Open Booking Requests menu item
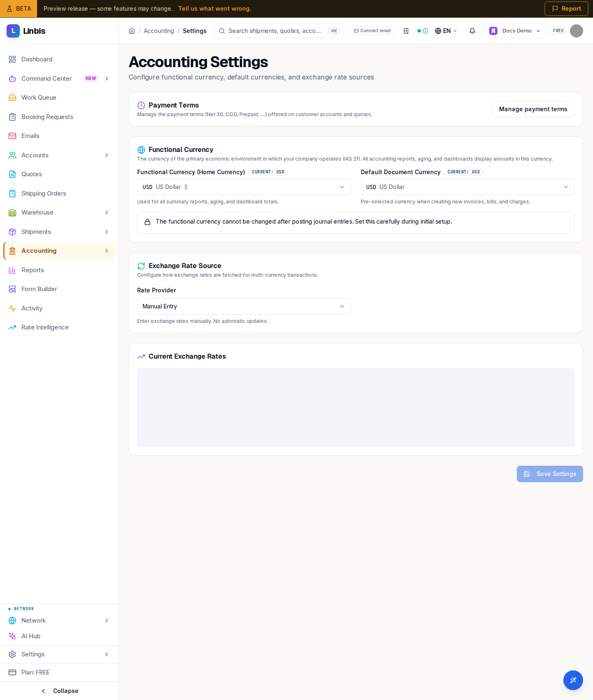Image resolution: width=593 pixels, height=700 pixels. [59, 117]
